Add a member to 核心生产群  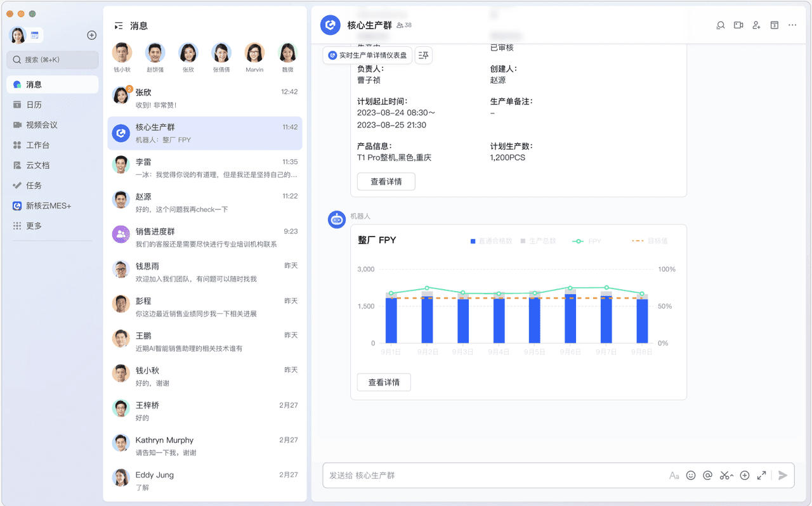coord(756,25)
